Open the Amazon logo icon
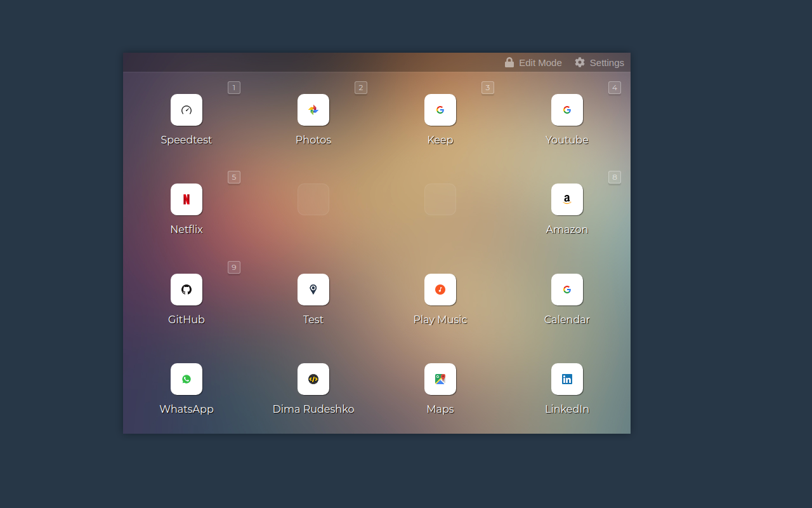The height and width of the screenshot is (508, 812). click(x=567, y=199)
